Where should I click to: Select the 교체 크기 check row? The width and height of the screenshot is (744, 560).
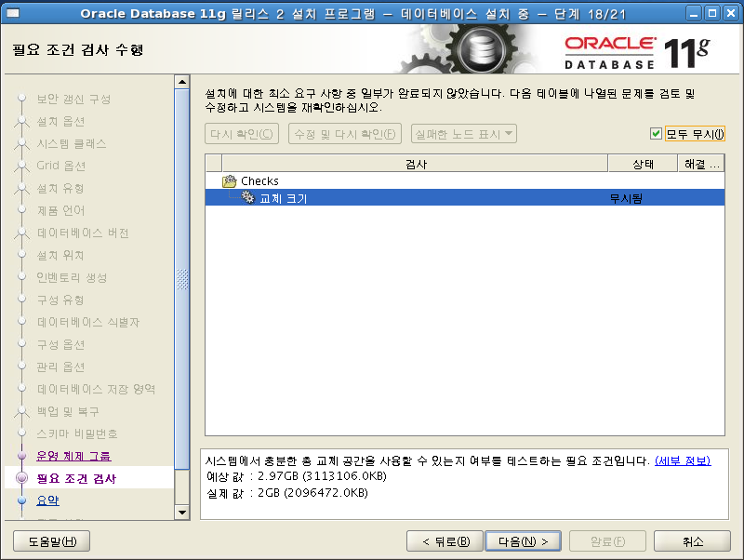(464, 197)
